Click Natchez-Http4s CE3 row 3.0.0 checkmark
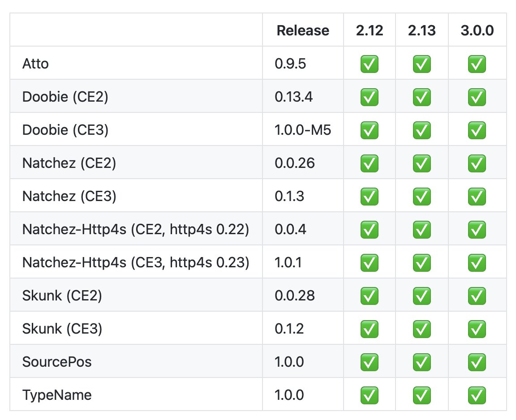The image size is (516, 420). pyautogui.click(x=477, y=263)
